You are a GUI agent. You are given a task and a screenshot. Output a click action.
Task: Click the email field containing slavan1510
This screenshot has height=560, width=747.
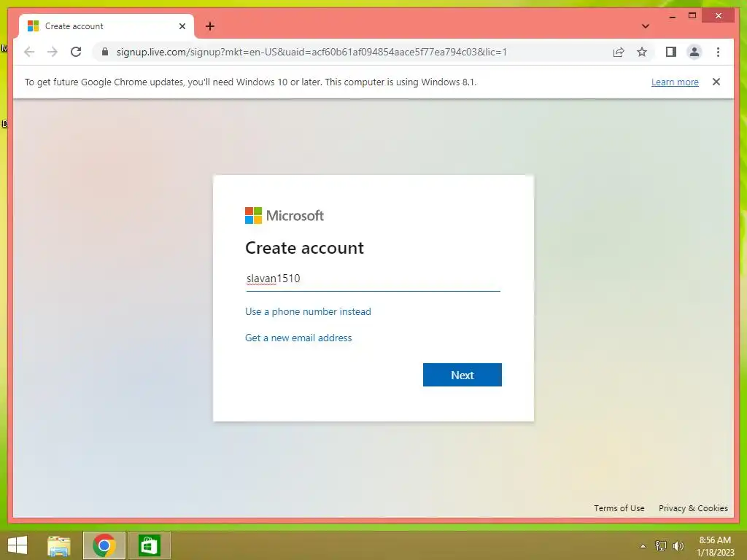pos(373,279)
